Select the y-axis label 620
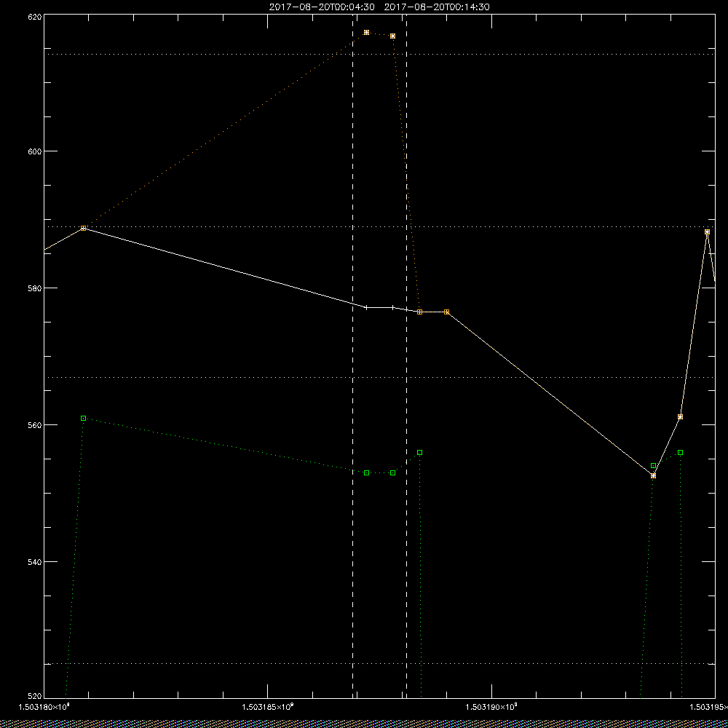Viewport: 728px width, 728px height. pos(35,17)
